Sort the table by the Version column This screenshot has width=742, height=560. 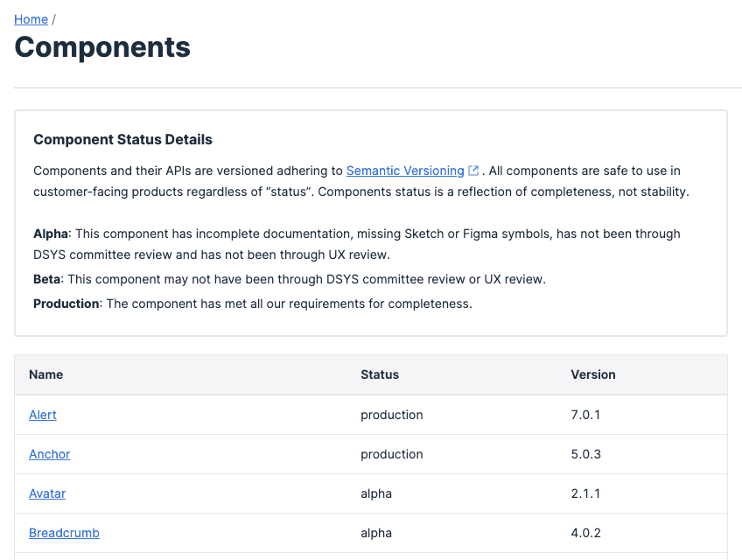(x=592, y=374)
